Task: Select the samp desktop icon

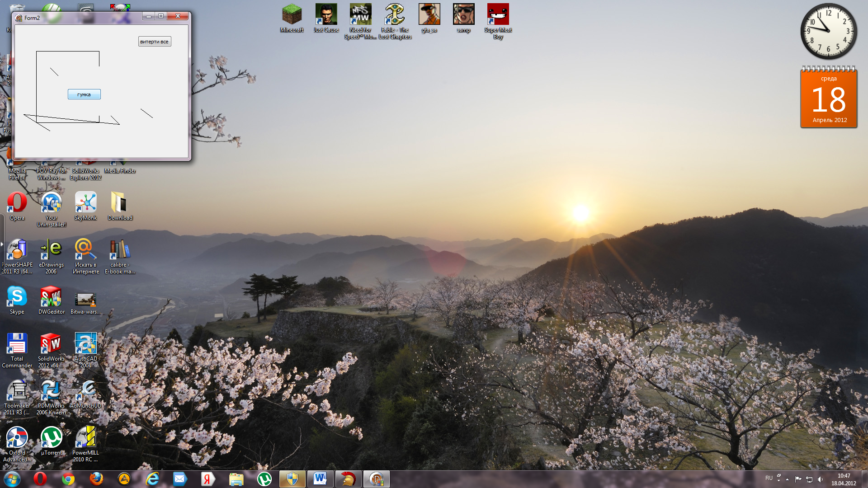Action: click(463, 19)
